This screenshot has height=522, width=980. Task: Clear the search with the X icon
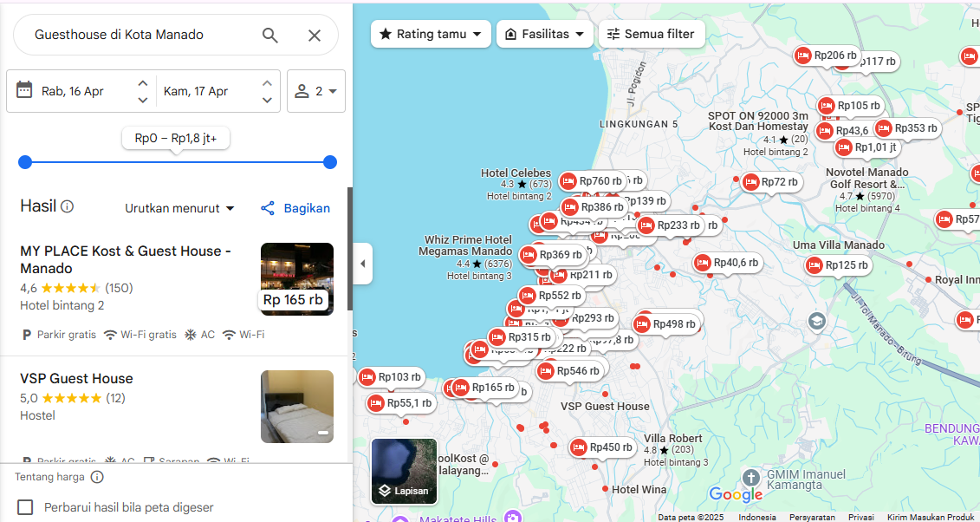click(x=315, y=35)
